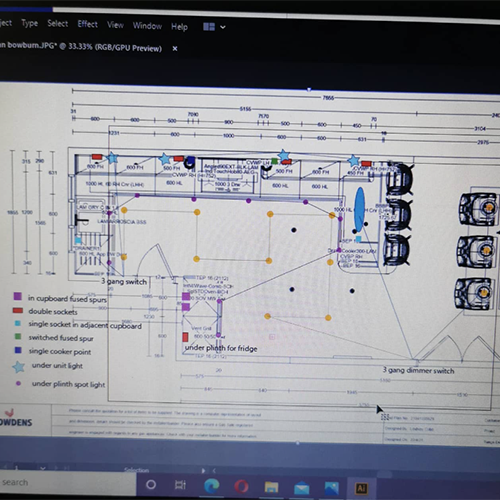Open the Help menu
Image resolution: width=500 pixels, height=500 pixels.
pos(179,27)
